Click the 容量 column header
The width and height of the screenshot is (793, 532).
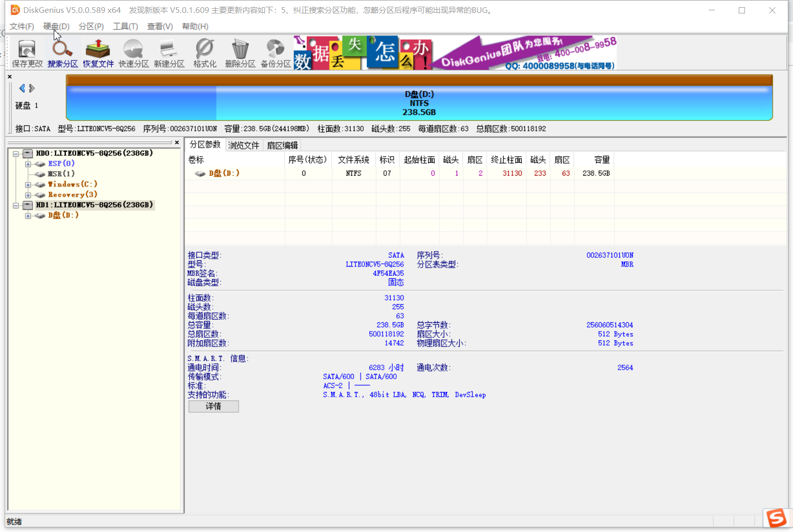[x=594, y=160]
